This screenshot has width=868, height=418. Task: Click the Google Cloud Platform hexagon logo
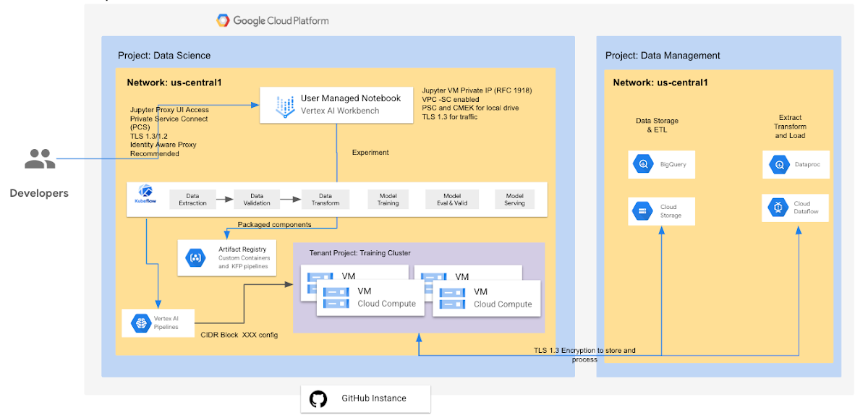click(x=224, y=20)
